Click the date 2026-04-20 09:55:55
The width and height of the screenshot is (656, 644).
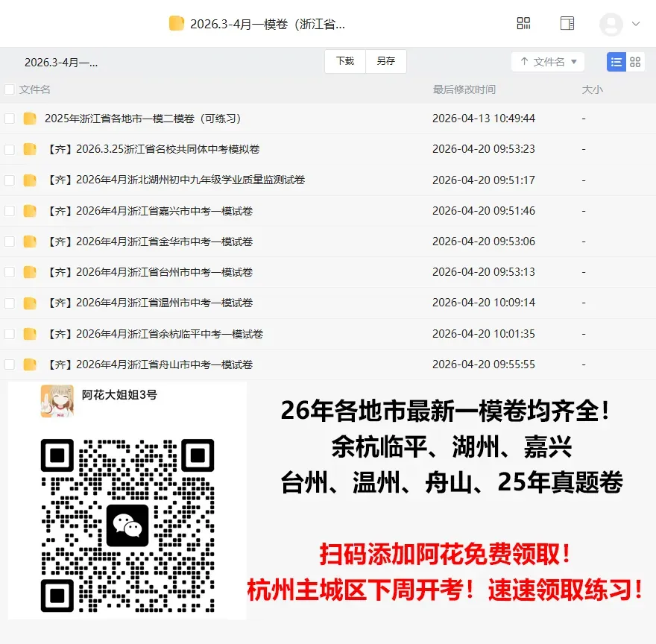(484, 364)
